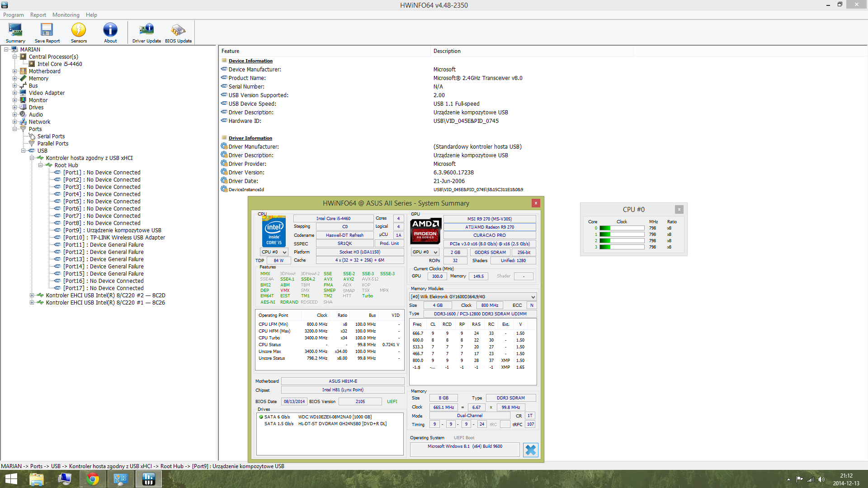Open Windows Start button
Viewport: 868px width, 488px height.
coord(11,479)
